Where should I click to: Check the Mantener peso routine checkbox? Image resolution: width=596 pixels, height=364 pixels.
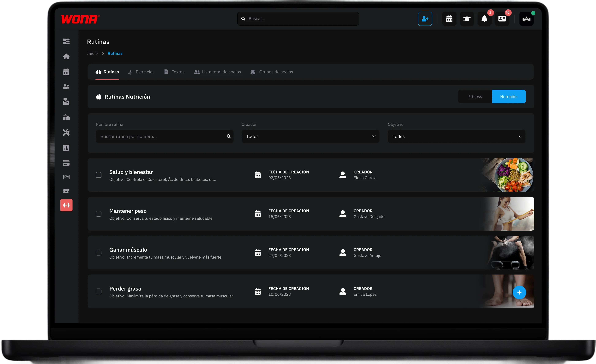(99, 214)
